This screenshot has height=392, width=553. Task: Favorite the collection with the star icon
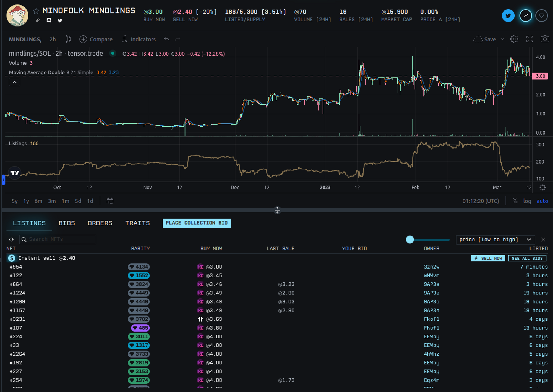[36, 11]
